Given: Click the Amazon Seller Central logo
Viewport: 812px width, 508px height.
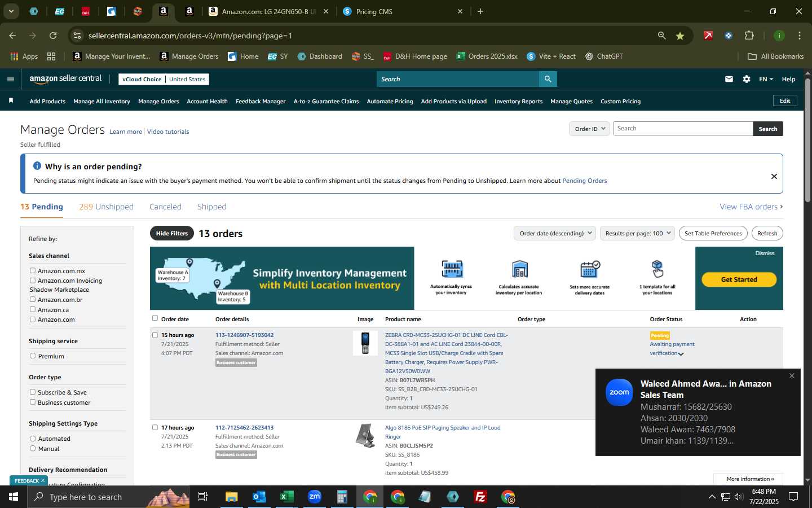Looking at the screenshot, I should point(65,79).
